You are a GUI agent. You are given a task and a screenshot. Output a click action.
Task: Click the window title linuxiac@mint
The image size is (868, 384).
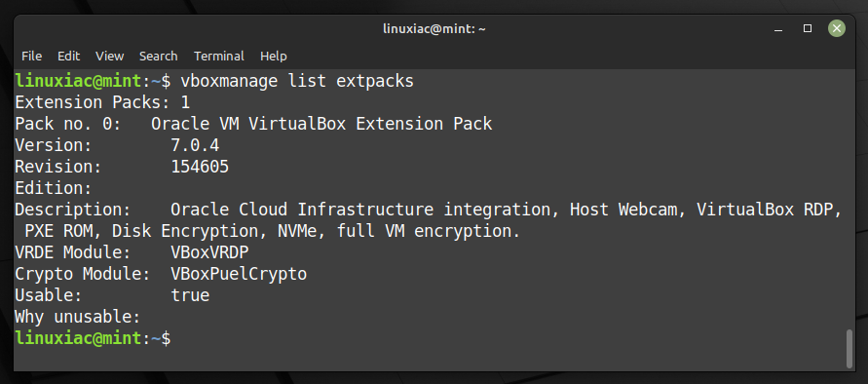tap(434, 29)
